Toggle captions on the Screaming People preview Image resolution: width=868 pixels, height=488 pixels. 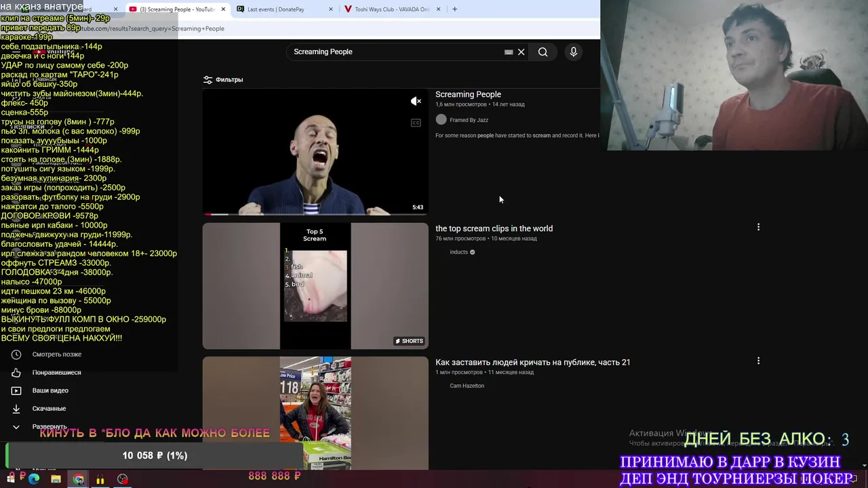coord(416,123)
